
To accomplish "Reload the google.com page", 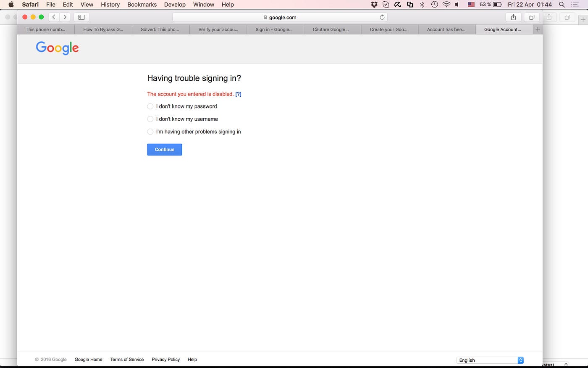I will point(382,17).
